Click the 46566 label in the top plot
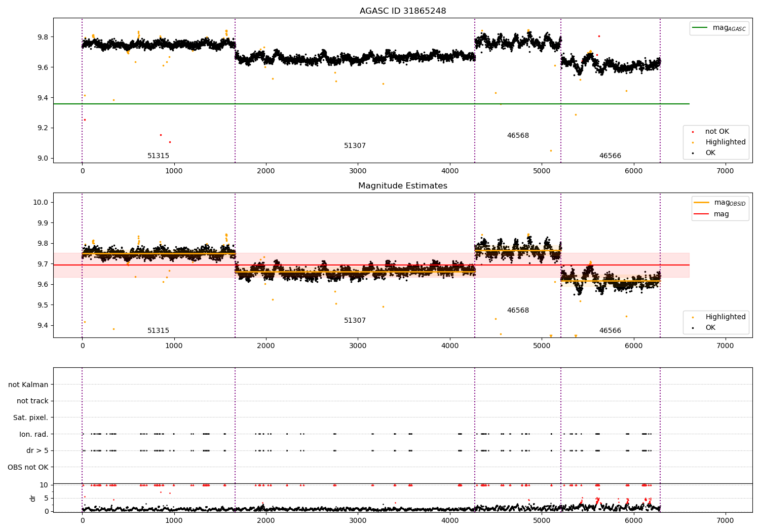Image resolution: width=760 pixels, height=532 pixels. [610, 156]
